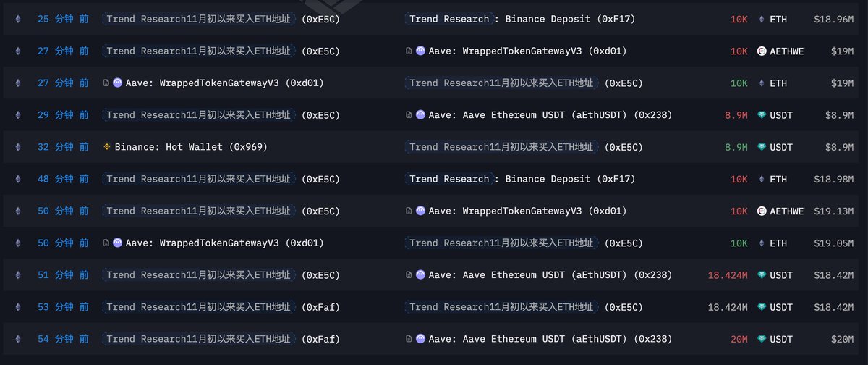Screen dimensions: 868x365
Task: Click the red 18.424M amount in 51 分钟前 row
Action: [728, 275]
